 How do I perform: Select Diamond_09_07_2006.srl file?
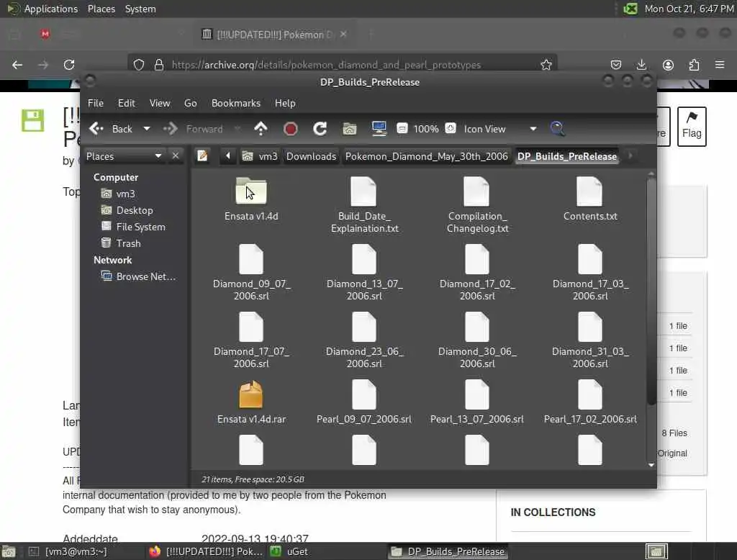[251, 273]
